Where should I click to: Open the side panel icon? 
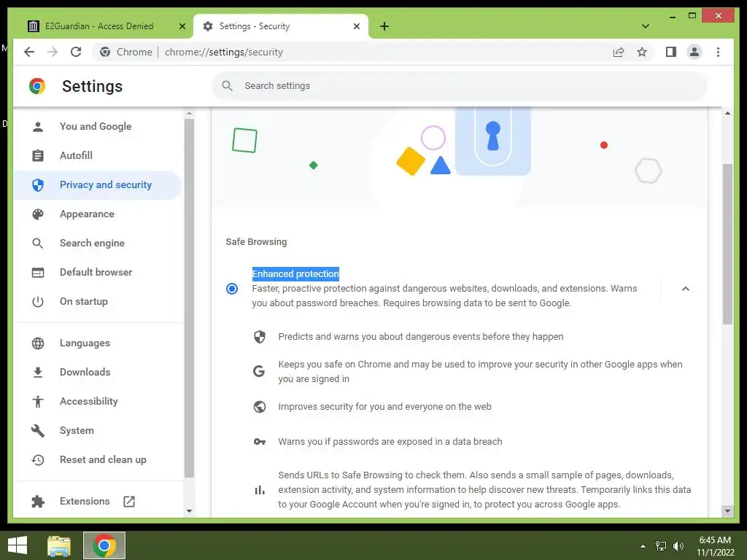click(671, 52)
